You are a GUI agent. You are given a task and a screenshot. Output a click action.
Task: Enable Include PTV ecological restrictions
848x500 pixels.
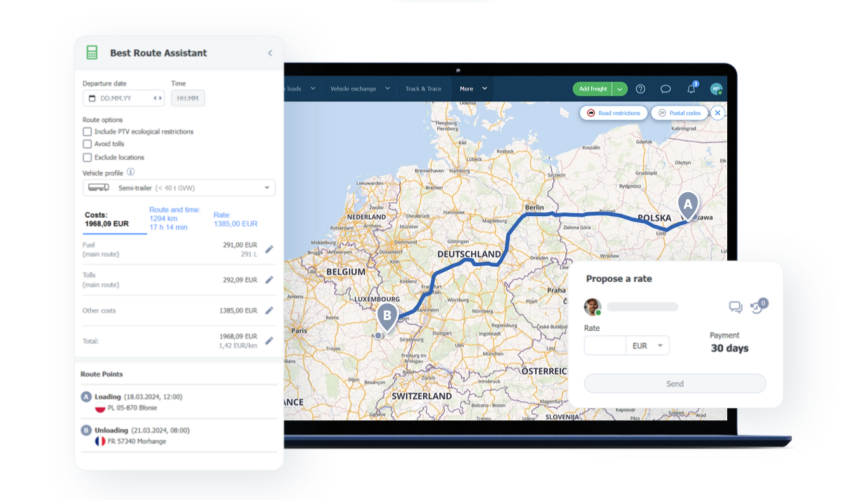(87, 132)
